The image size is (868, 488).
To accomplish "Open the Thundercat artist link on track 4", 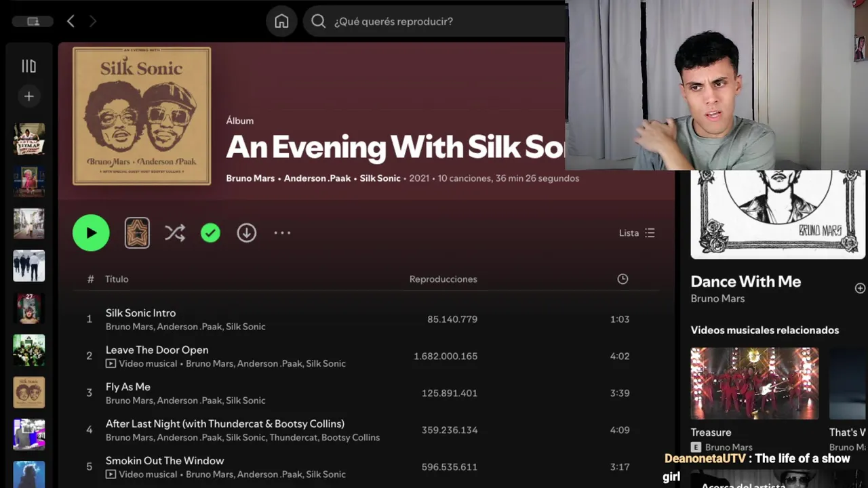I will 292,437.
